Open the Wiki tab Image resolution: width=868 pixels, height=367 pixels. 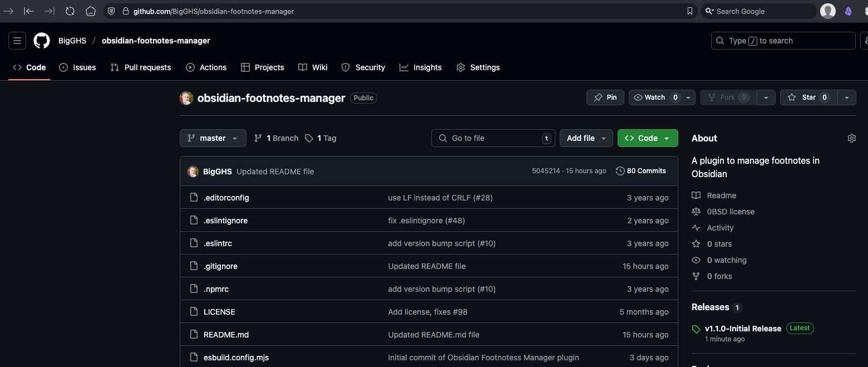click(313, 67)
